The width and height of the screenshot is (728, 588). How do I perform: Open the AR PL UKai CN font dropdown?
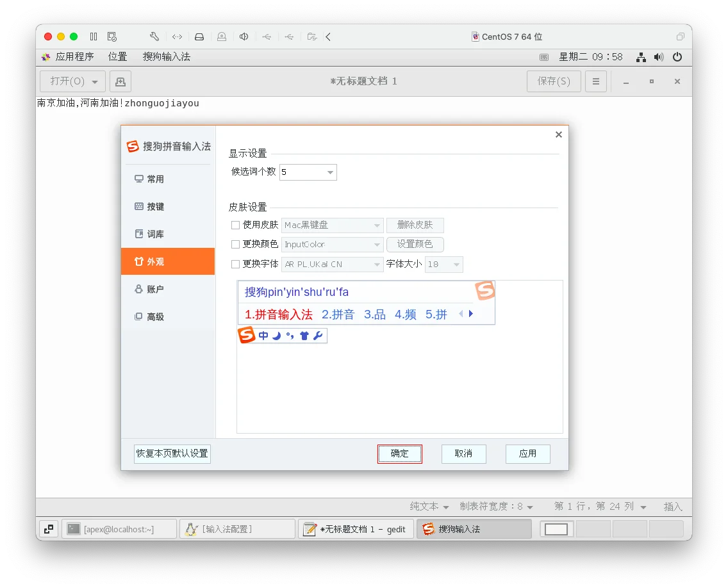pos(333,264)
